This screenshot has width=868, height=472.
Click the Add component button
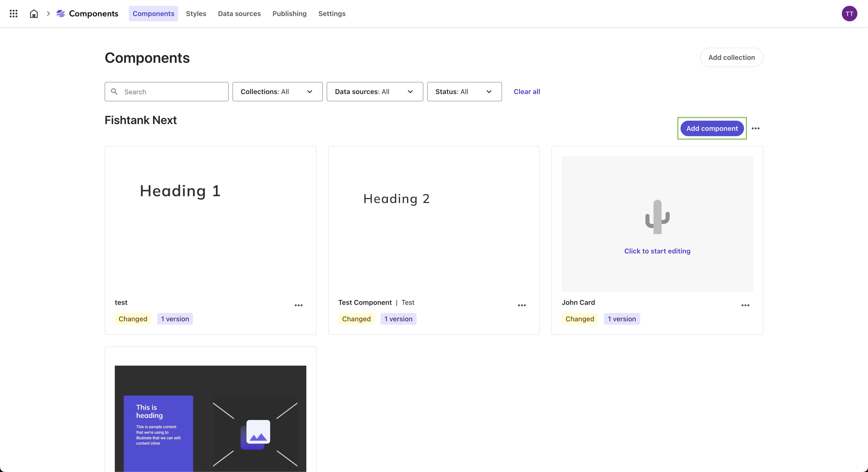pyautogui.click(x=712, y=128)
